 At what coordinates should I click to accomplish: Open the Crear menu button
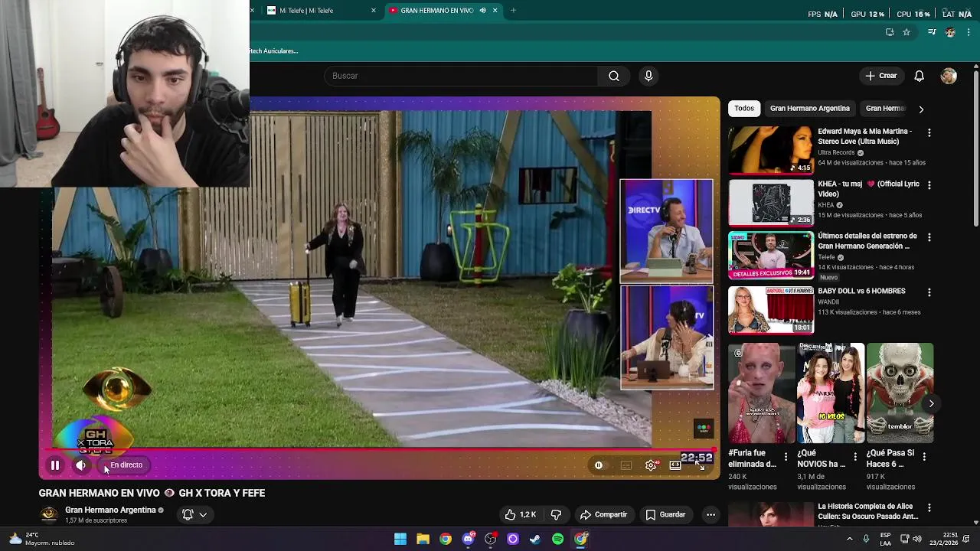(x=881, y=76)
